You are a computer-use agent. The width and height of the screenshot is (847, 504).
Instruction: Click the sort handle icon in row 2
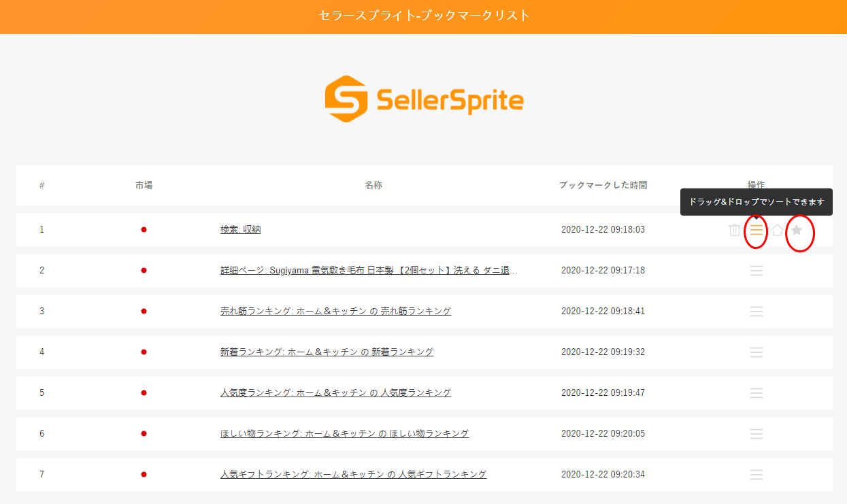[757, 271]
